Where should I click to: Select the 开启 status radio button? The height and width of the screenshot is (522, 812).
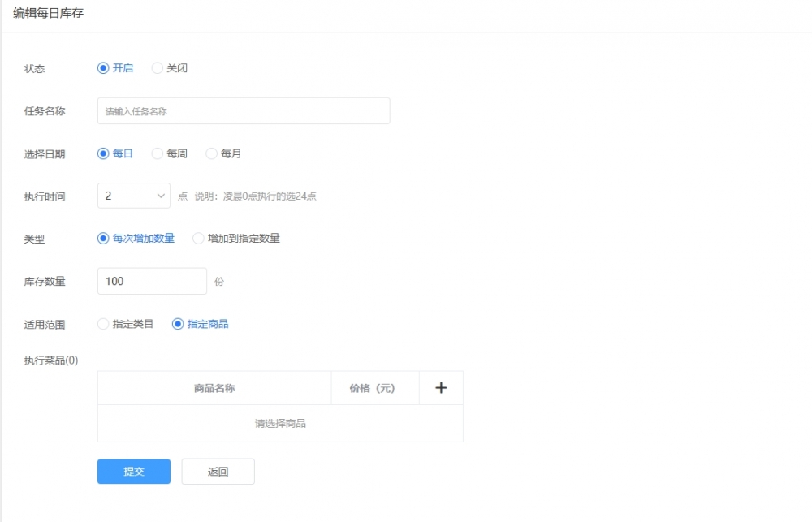point(103,68)
